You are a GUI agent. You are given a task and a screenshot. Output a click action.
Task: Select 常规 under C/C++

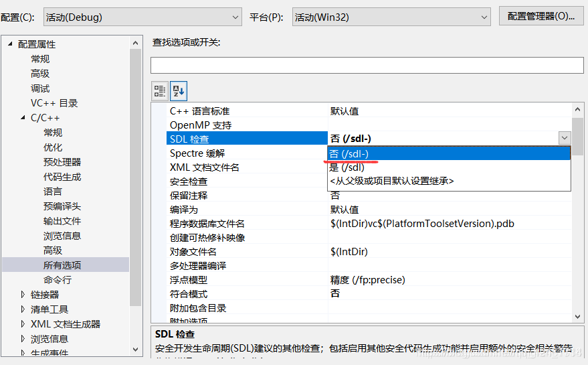[x=53, y=133]
